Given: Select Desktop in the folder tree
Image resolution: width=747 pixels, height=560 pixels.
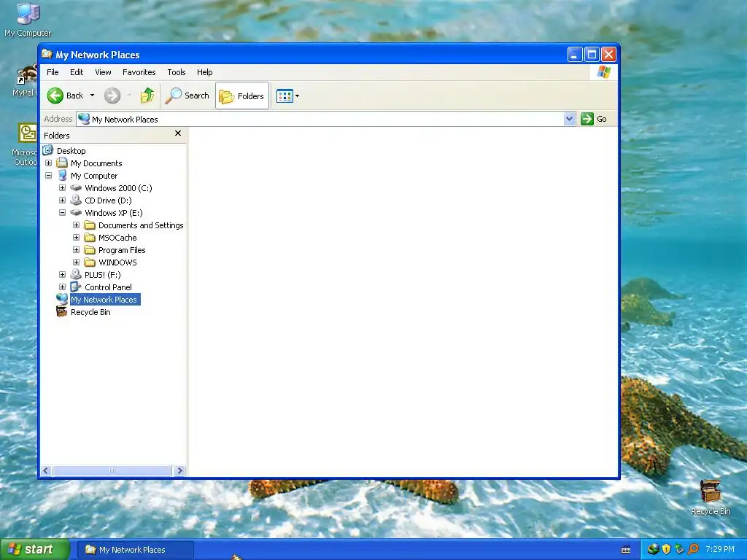Looking at the screenshot, I should 71,151.
